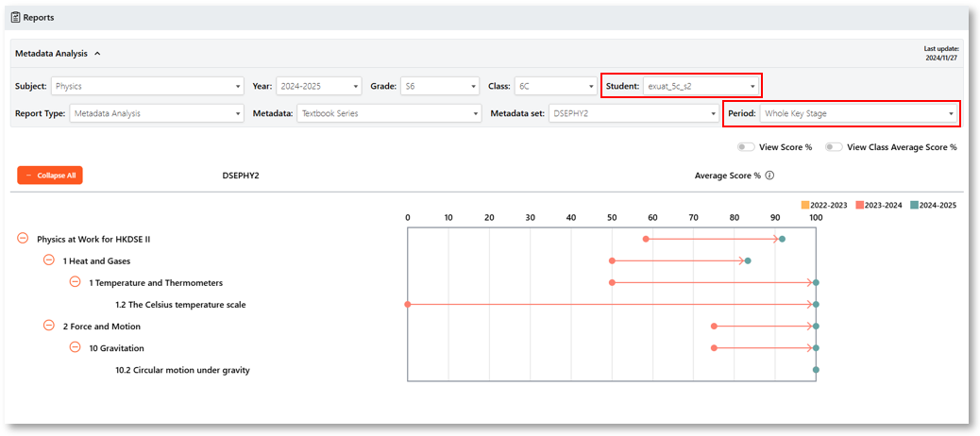
Task: Select 10.2 Circular motion under gravity item
Action: coord(182,370)
